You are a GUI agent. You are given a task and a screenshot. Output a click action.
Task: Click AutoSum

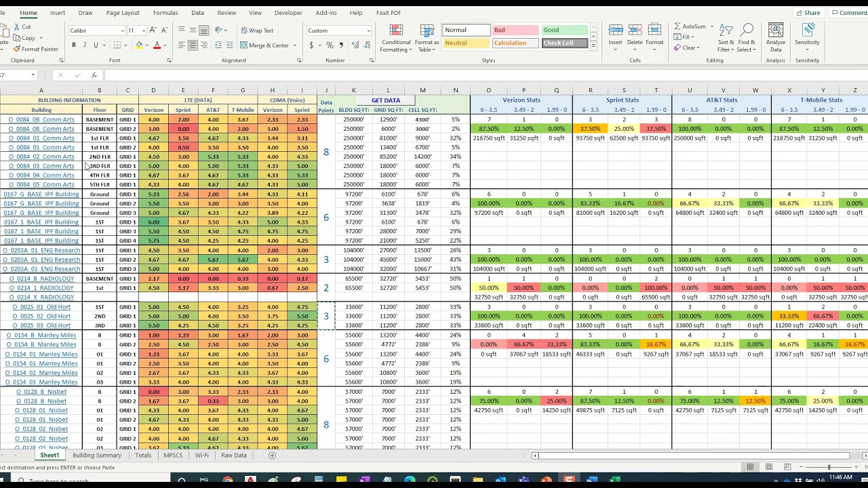click(690, 26)
